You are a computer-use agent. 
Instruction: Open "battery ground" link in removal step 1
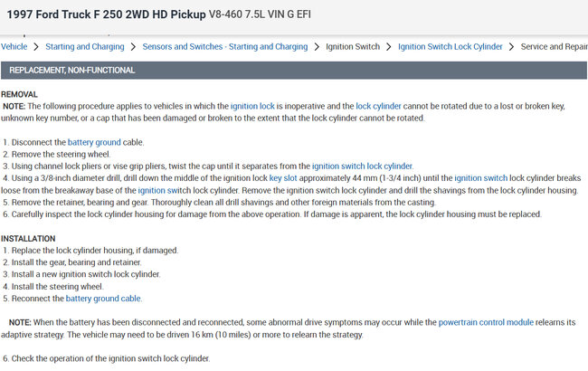(95, 142)
